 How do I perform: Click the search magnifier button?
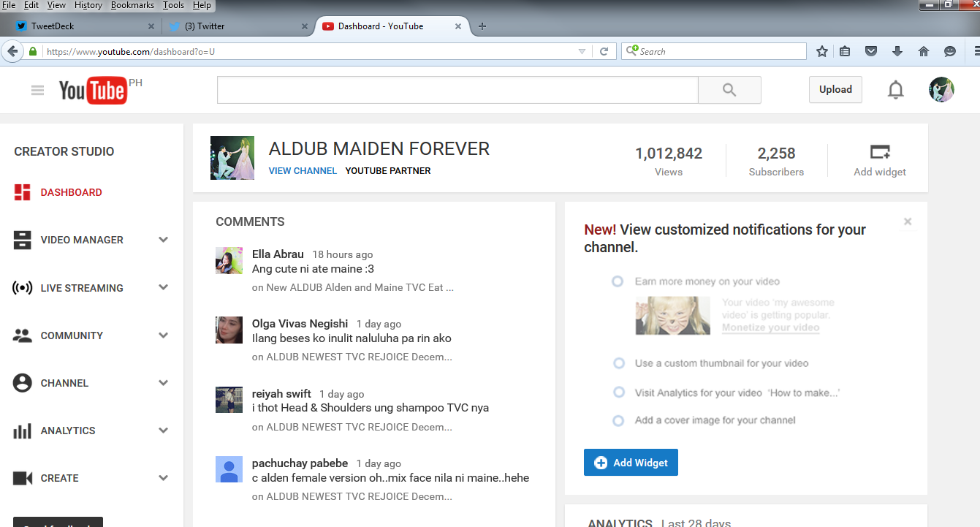729,90
